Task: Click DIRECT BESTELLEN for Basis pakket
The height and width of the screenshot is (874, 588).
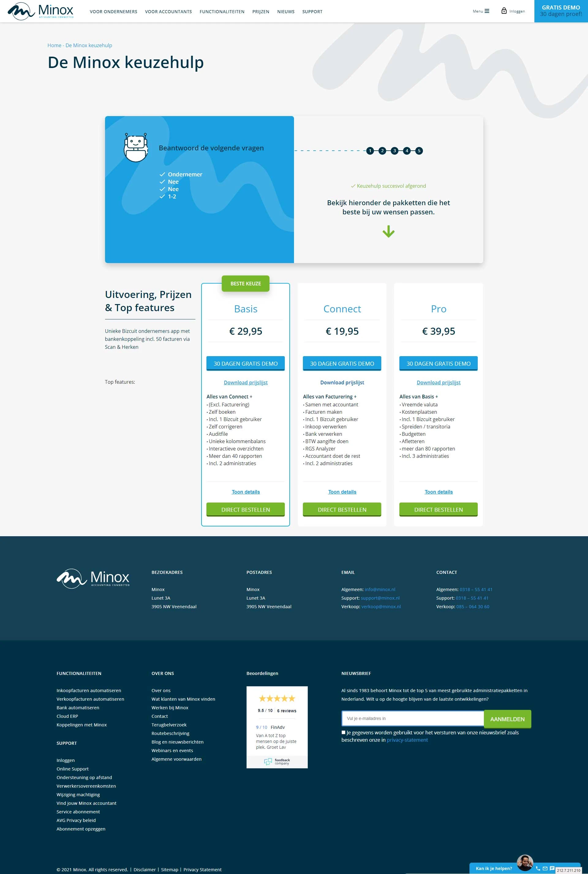Action: tap(245, 509)
